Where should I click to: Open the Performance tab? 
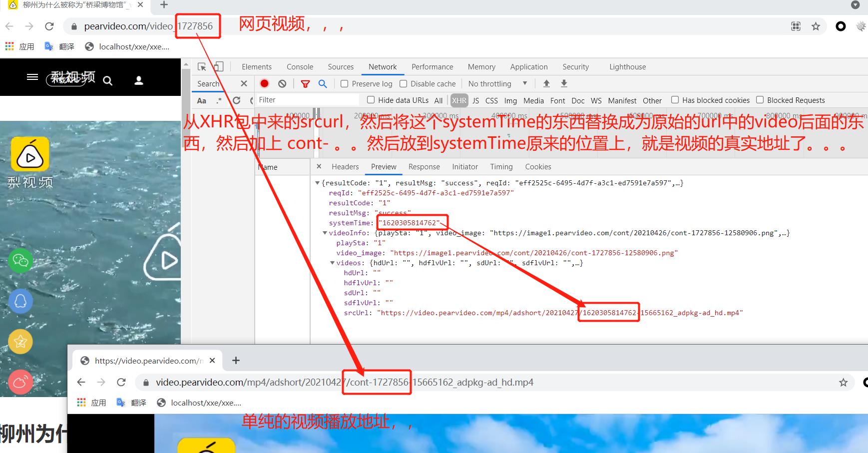click(x=433, y=67)
